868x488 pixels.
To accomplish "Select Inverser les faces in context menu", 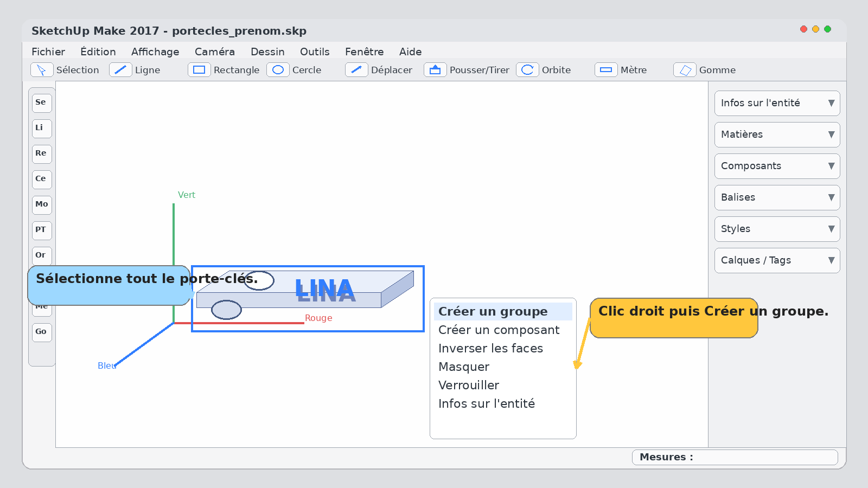I will [503, 348].
